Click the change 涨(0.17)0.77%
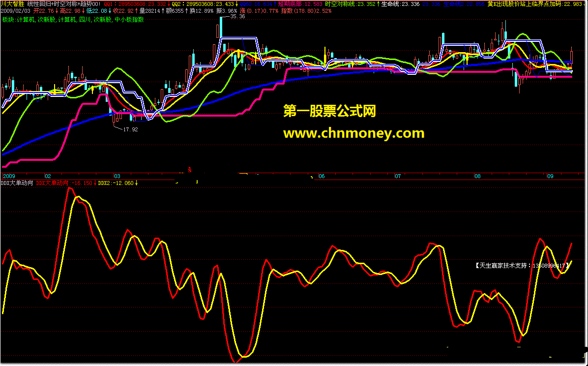The height and width of the screenshot is (366, 588). click(259, 11)
